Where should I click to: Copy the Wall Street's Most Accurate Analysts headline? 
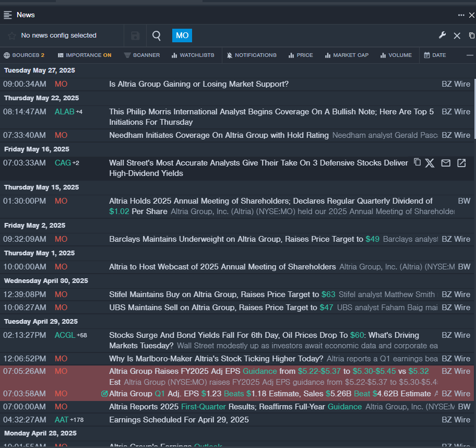pyautogui.click(x=418, y=162)
